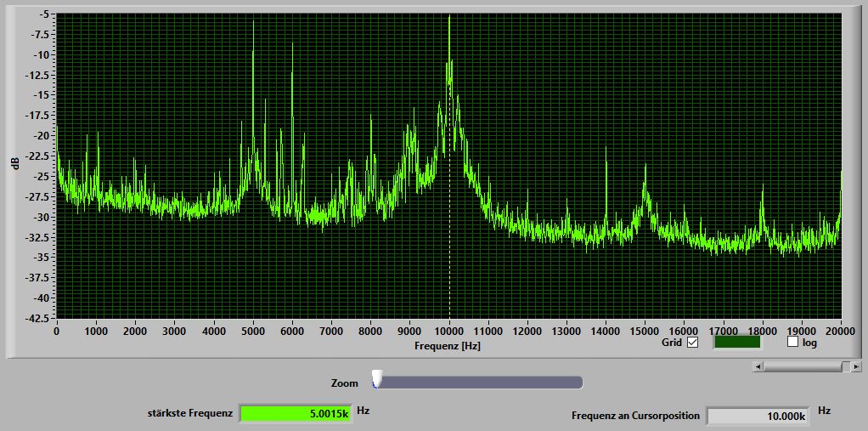Enable the log scale checkbox
868x431 pixels.
tap(792, 342)
